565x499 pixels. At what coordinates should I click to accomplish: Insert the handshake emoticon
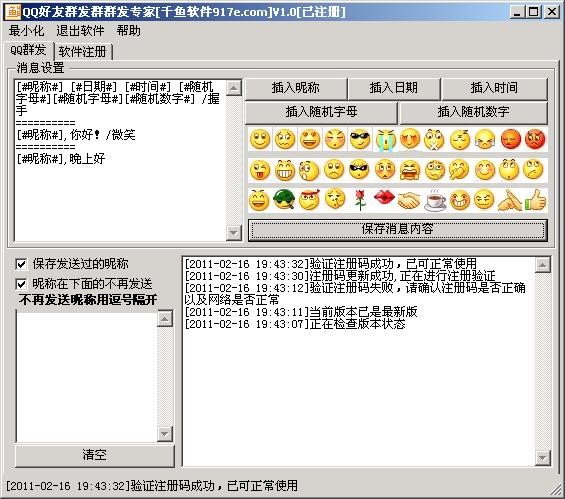(x=409, y=200)
